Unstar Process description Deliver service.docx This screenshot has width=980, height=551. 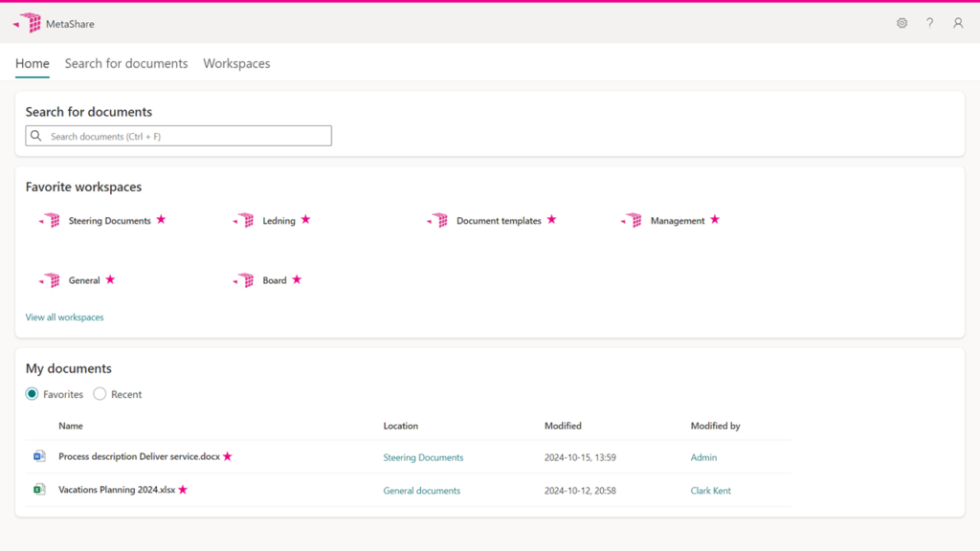point(228,457)
